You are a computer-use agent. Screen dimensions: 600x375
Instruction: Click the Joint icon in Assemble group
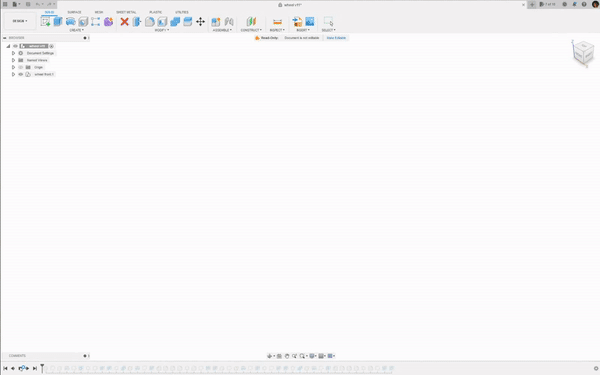229,21
